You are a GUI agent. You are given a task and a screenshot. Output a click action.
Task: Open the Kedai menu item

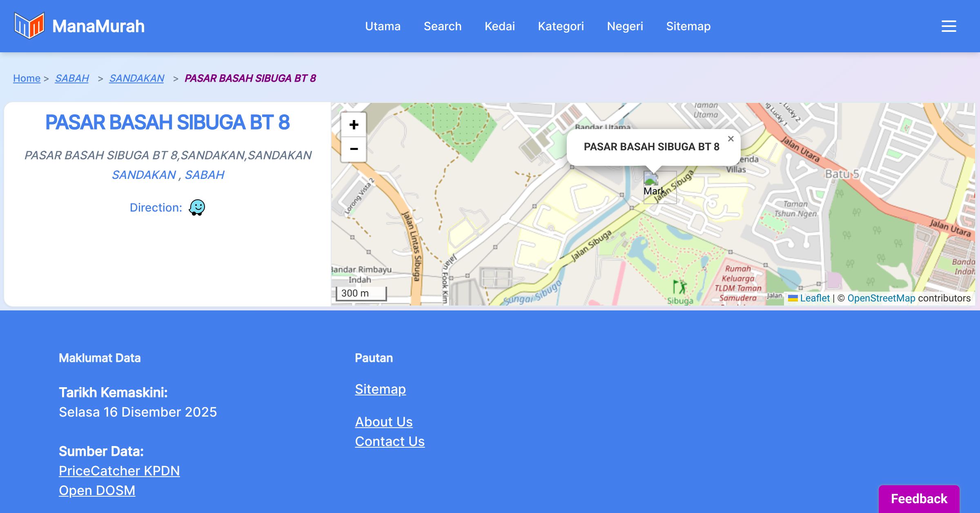click(x=499, y=26)
